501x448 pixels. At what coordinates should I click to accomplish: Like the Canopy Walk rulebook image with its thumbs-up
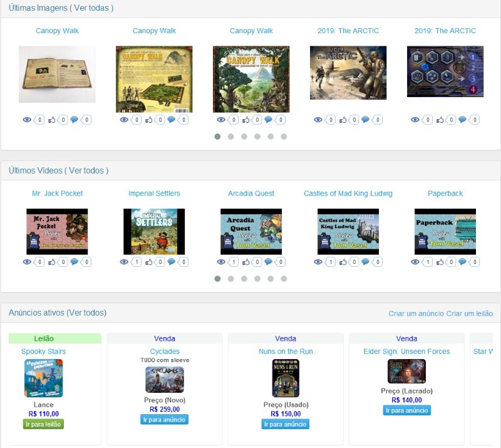pos(52,120)
